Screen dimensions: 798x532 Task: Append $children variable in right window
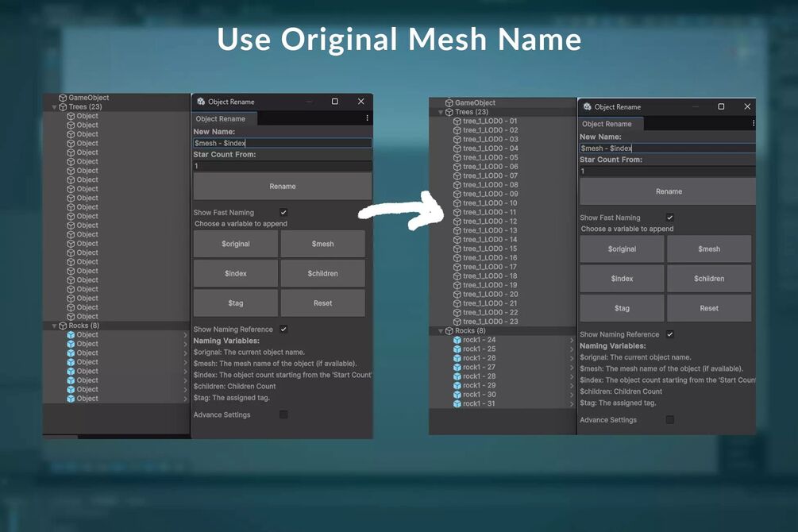coord(709,279)
